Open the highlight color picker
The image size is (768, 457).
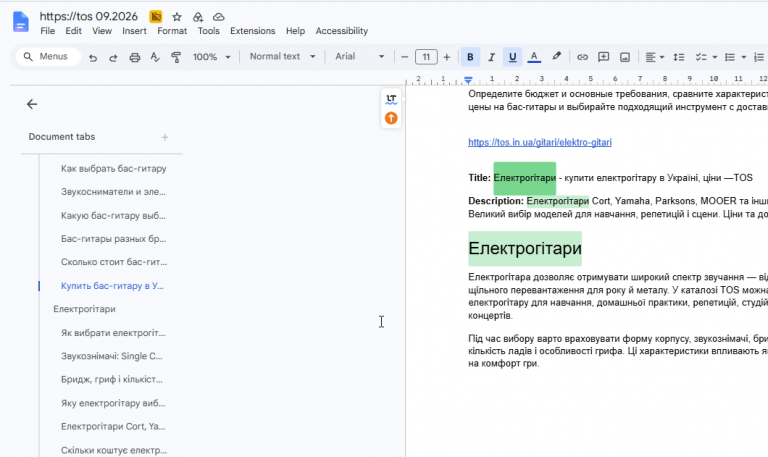pyautogui.click(x=556, y=57)
